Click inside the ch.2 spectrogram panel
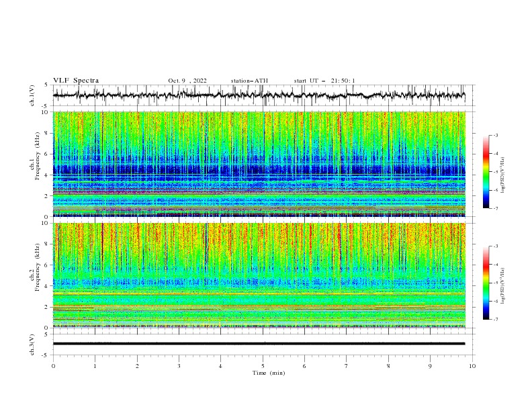 (259, 275)
